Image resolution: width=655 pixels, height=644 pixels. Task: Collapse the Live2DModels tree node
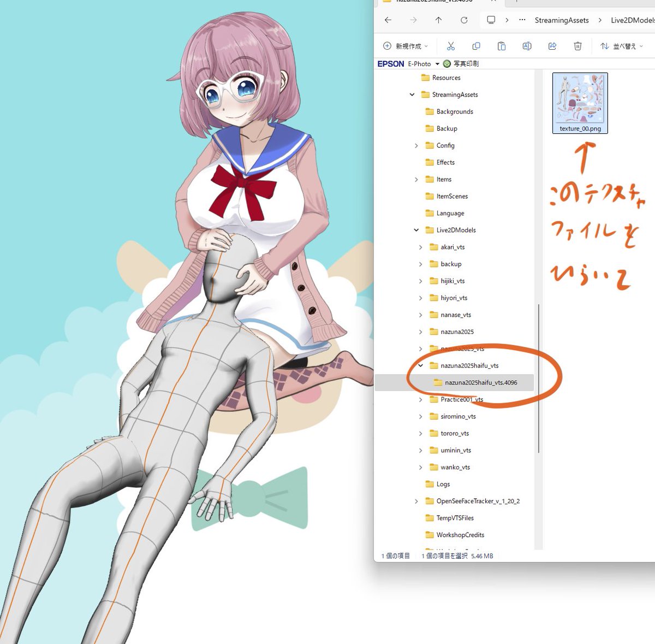416,230
